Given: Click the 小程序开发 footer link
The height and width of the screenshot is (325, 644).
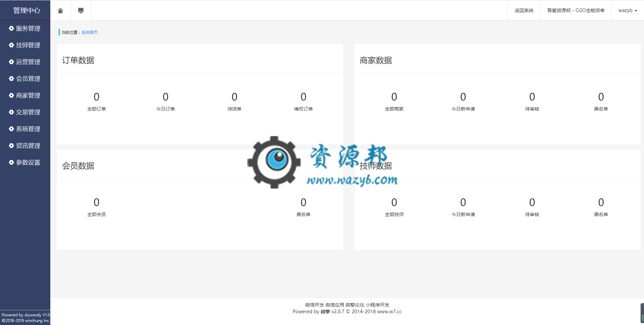Looking at the screenshot, I should pyautogui.click(x=377, y=305).
